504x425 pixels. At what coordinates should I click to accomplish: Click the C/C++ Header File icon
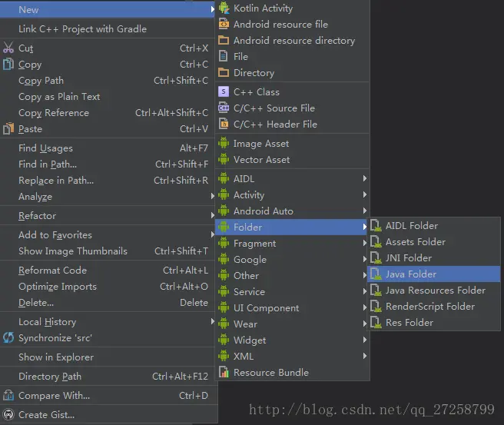(224, 124)
